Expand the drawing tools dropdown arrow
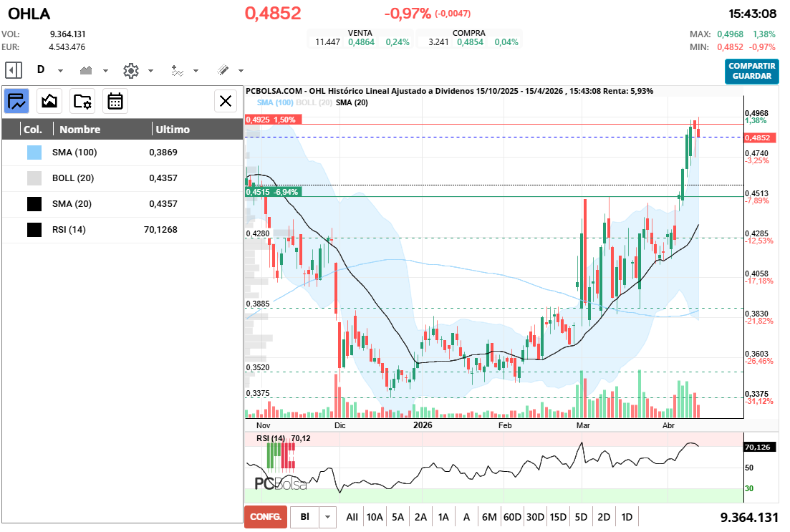This screenshot has width=790, height=532. (241, 71)
